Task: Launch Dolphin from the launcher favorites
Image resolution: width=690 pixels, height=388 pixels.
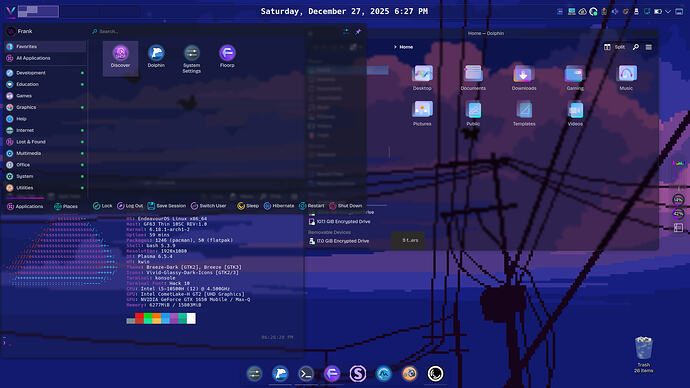Action: point(156,56)
